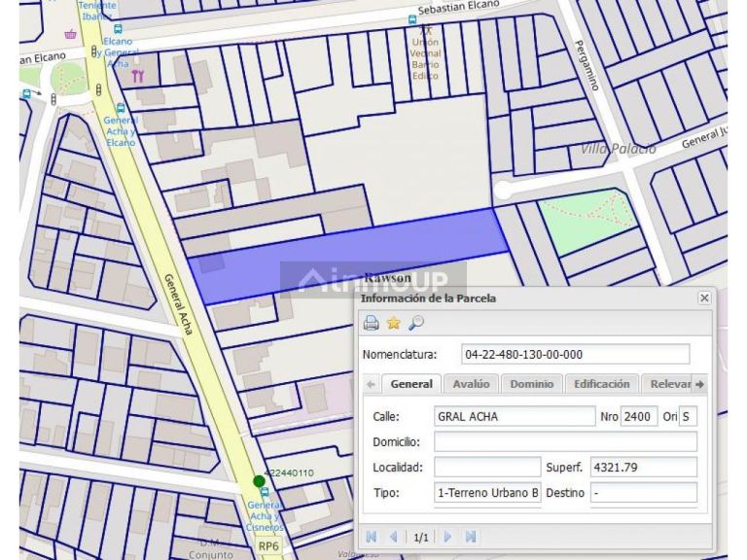The image size is (747, 560).
Task: Open the partially visible Relevar tab
Action: coord(667,384)
